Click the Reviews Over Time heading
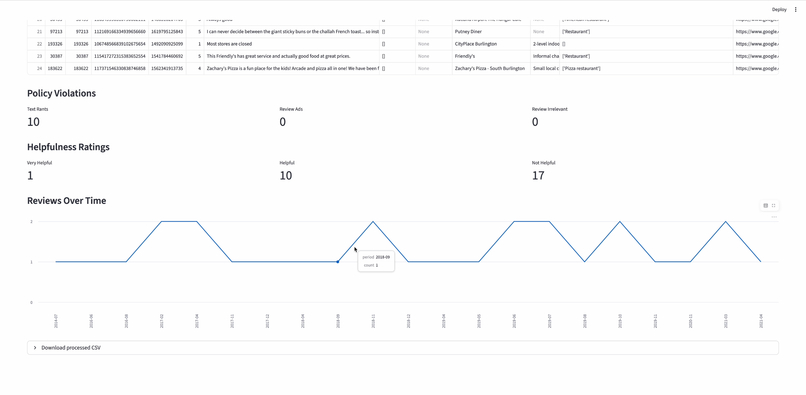 pos(67,201)
